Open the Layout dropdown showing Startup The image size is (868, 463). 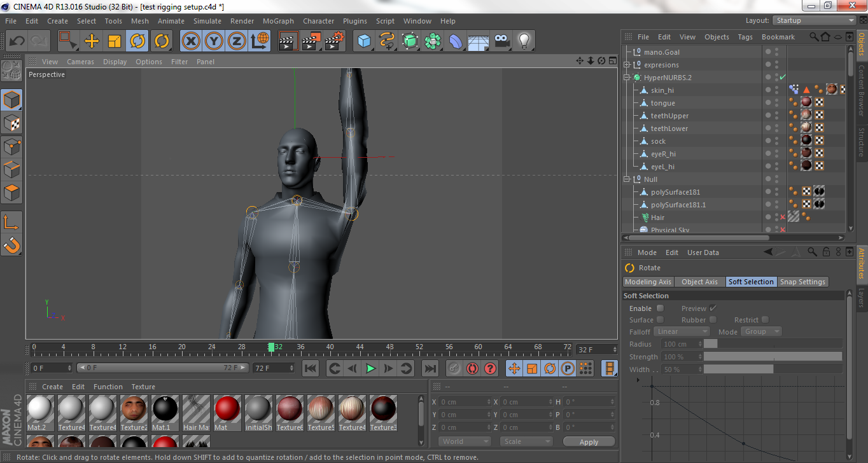(x=814, y=21)
